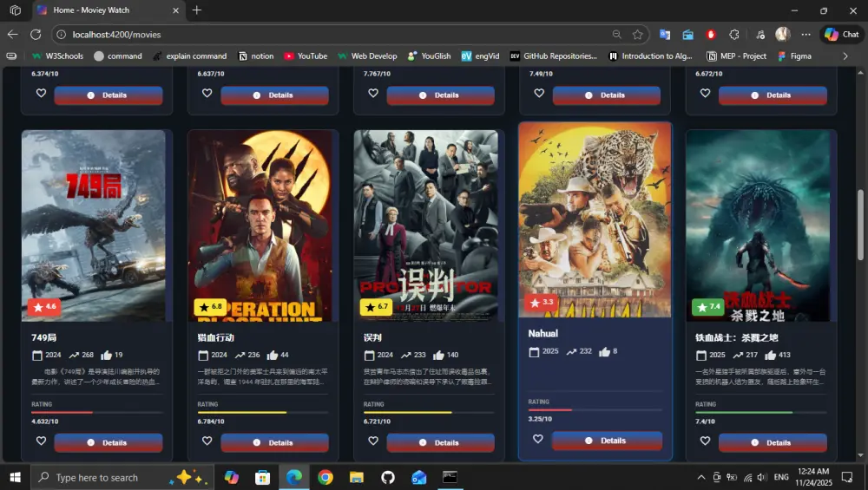Open the Figma bookmark

click(x=794, y=56)
